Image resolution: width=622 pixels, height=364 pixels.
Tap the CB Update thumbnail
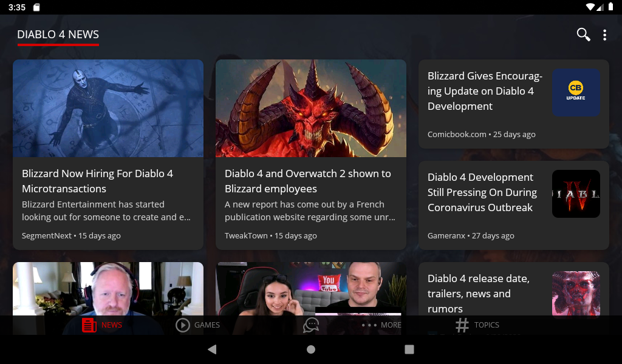point(576,92)
